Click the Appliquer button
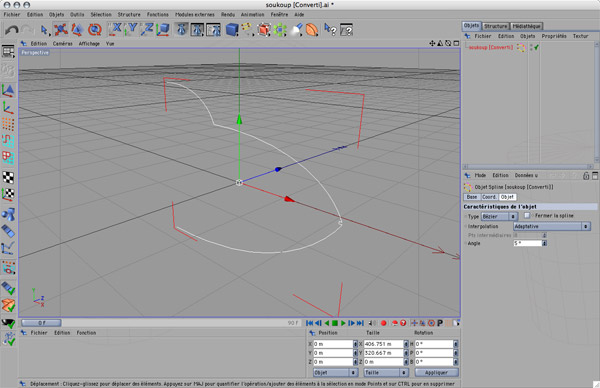Viewport: 600px width, 388px height. click(436, 372)
